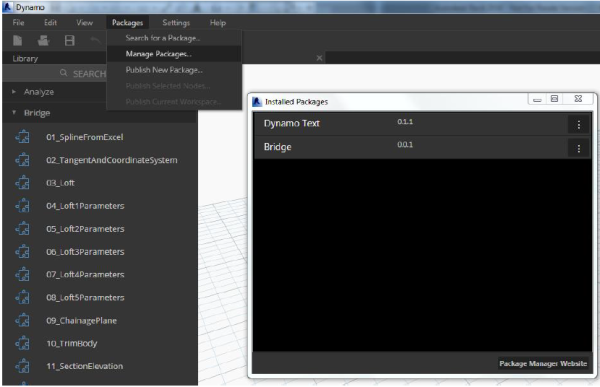
Task: Click the puzzle icon beside 09_ChainagePlane
Action: [x=23, y=320]
